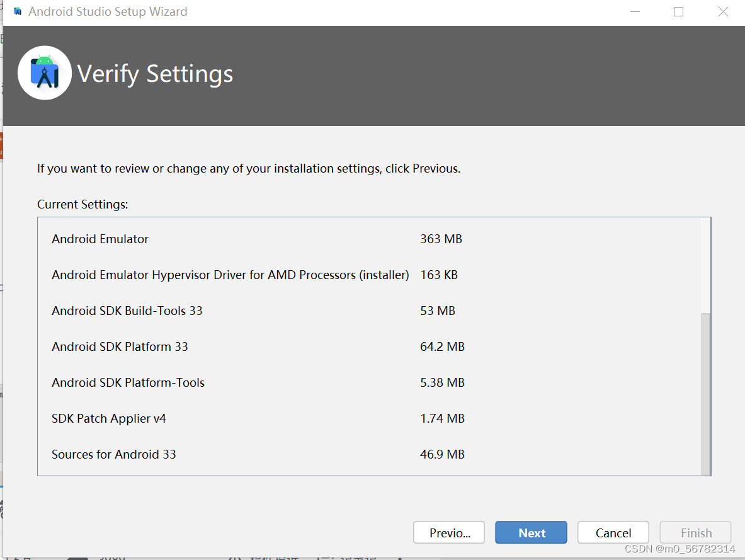Image resolution: width=745 pixels, height=560 pixels.
Task: Click the 46.9 MB size value
Action: pyautogui.click(x=442, y=454)
